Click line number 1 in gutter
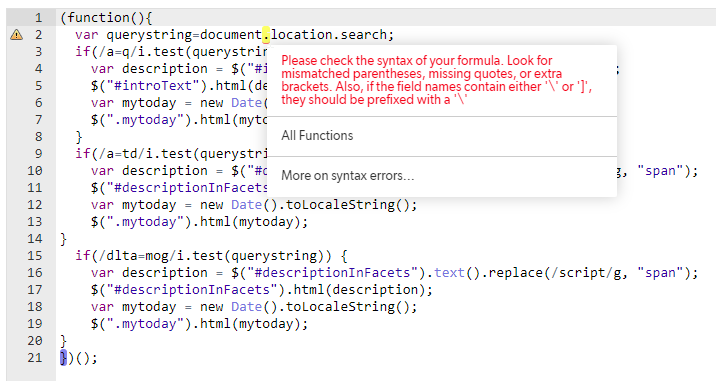This screenshot has height=381, width=716. [x=38, y=18]
